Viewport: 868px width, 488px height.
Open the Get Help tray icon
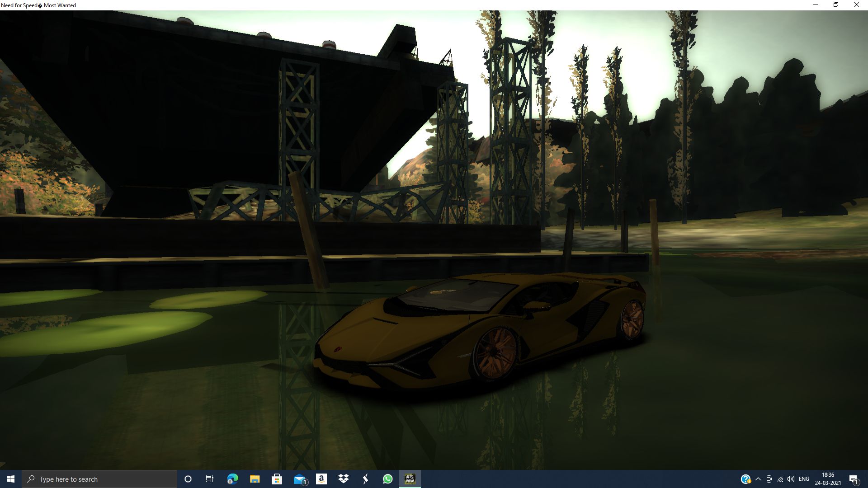[745, 479]
